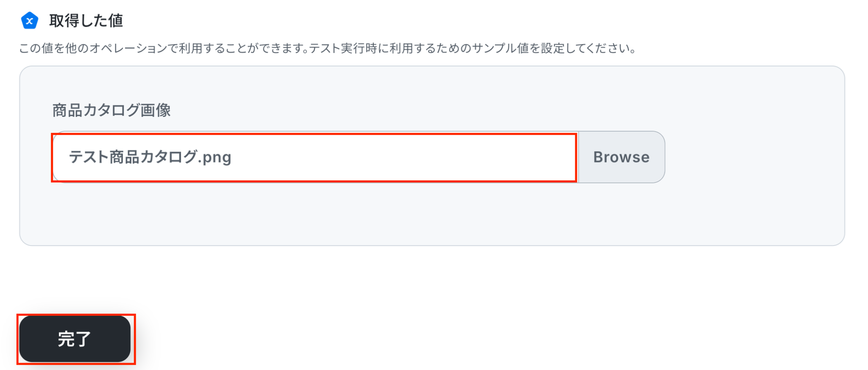Click the テスト商品カタログ.png file field
The width and height of the screenshot is (868, 370).
tap(314, 157)
